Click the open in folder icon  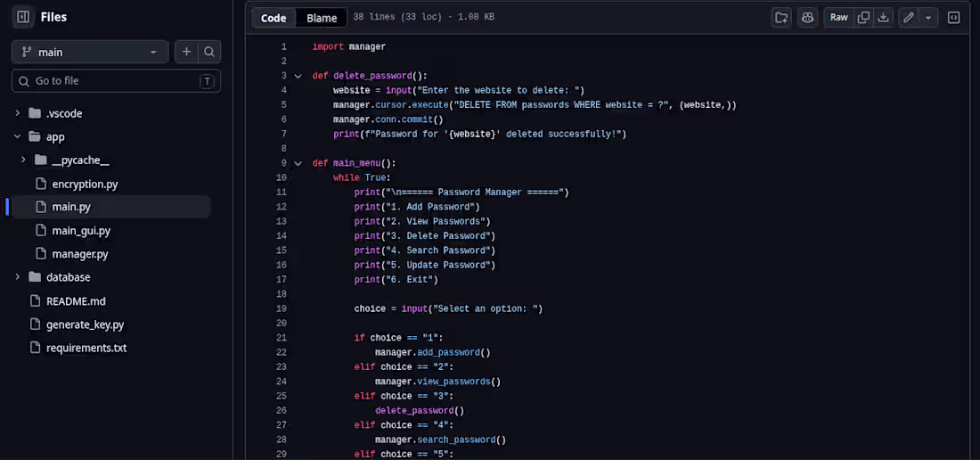[x=781, y=18]
